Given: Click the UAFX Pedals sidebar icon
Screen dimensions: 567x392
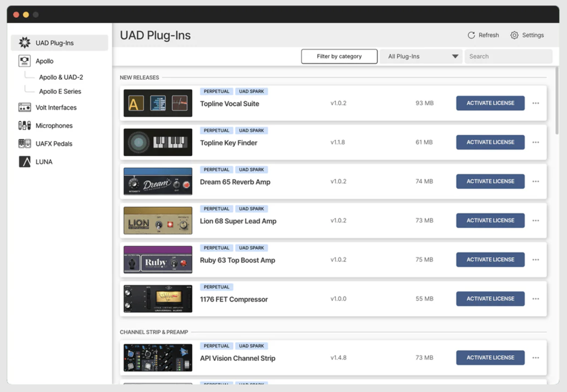Looking at the screenshot, I should (x=25, y=143).
